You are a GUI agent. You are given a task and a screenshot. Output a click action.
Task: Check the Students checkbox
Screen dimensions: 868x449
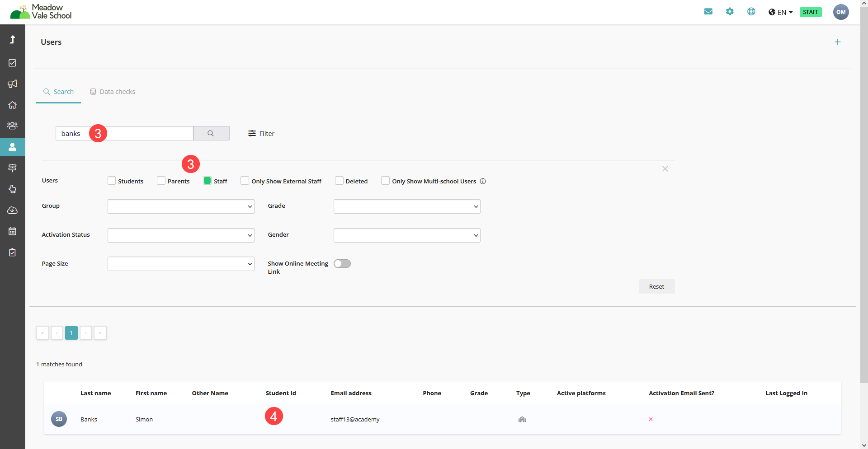(x=112, y=181)
